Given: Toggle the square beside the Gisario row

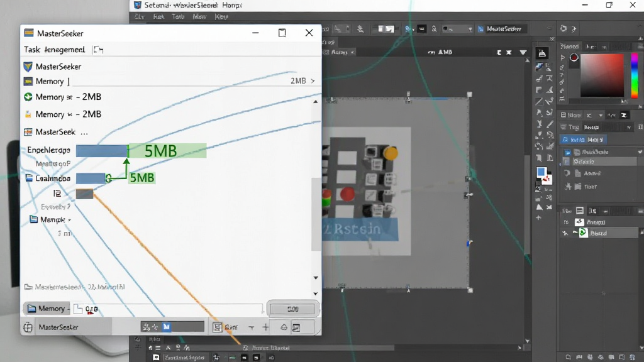Looking at the screenshot, I should click(x=567, y=162).
